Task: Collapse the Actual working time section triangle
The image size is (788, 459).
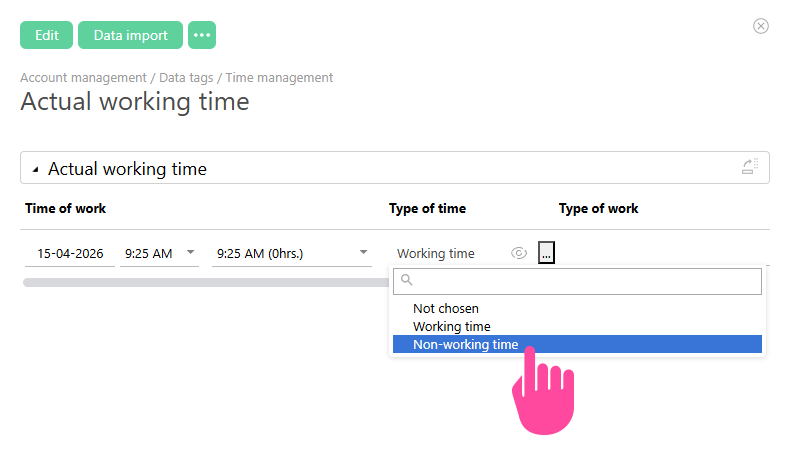Action: coord(36,170)
